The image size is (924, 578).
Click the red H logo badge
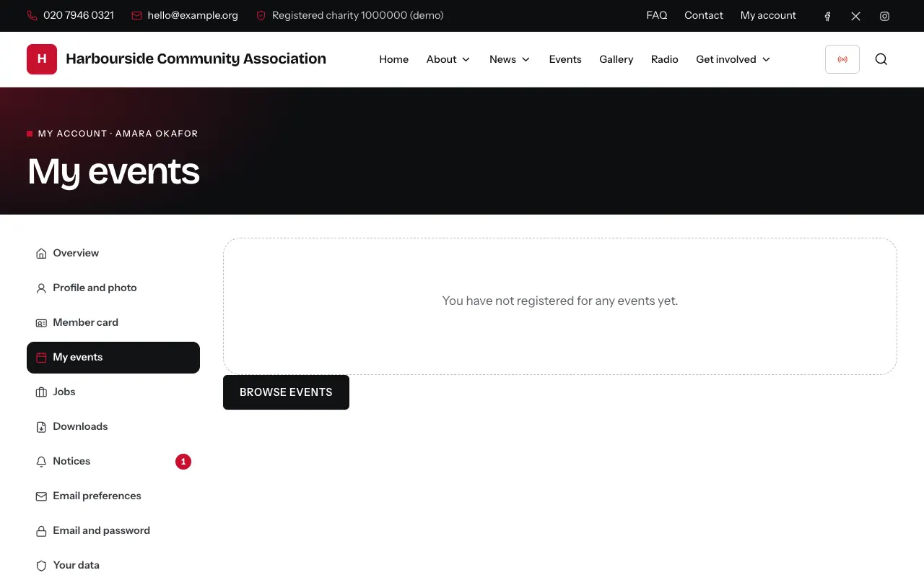(42, 59)
